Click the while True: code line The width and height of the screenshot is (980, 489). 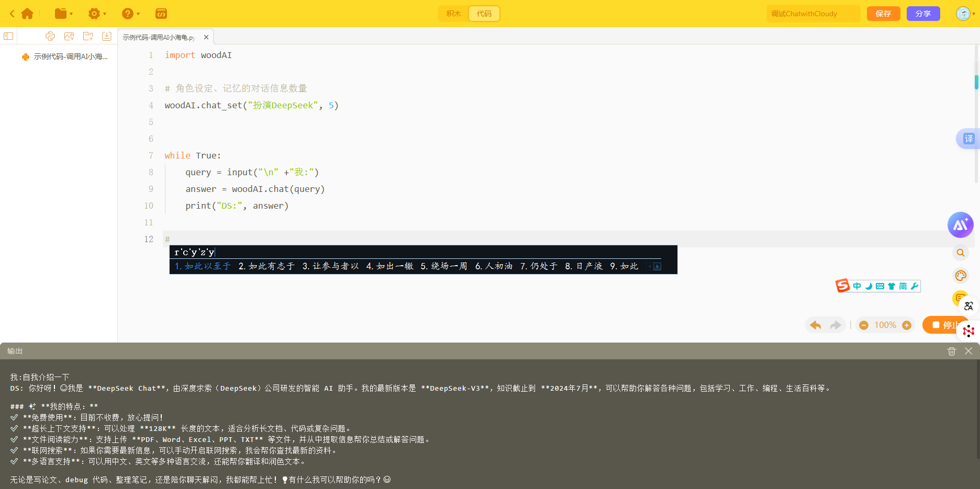[x=193, y=155]
